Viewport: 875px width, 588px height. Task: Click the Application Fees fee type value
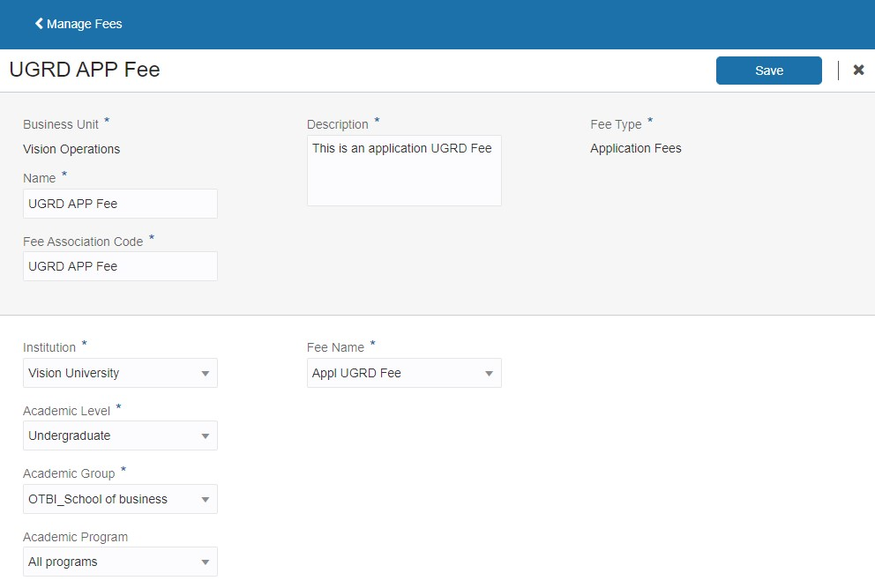pos(636,148)
